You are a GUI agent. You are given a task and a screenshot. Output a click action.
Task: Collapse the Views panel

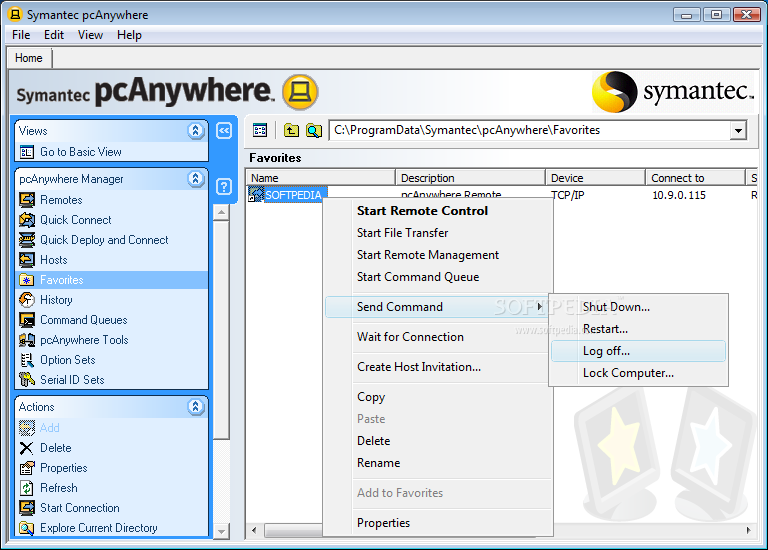tap(195, 131)
